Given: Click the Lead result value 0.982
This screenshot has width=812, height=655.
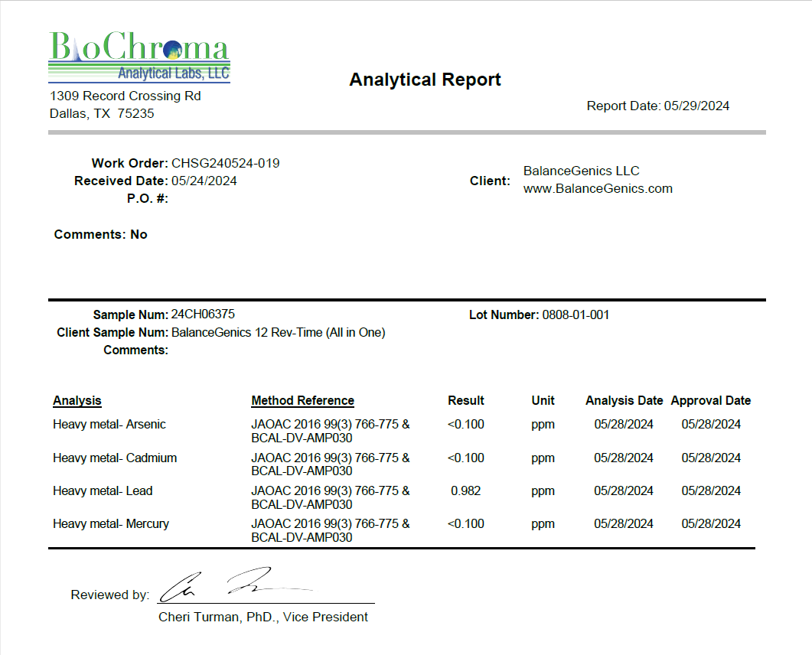Looking at the screenshot, I should 465,490.
